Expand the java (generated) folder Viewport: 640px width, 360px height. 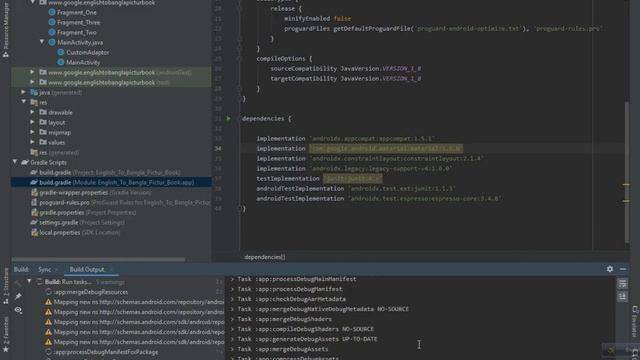(x=23, y=92)
